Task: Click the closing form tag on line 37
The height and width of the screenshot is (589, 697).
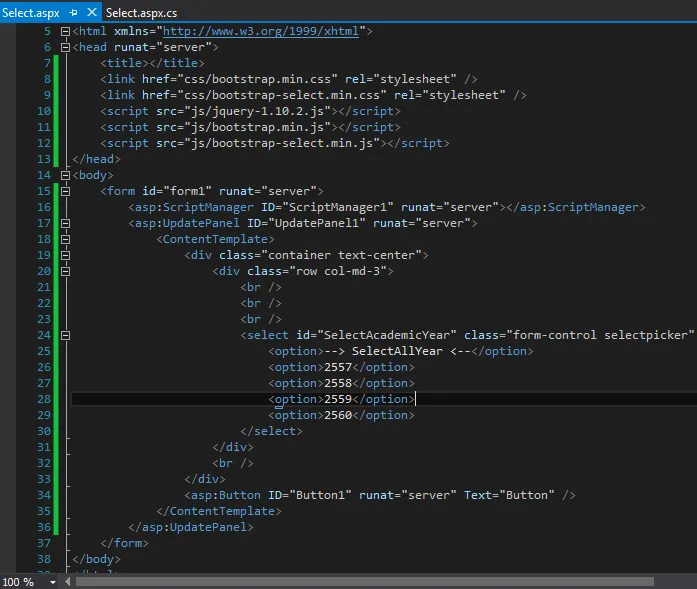Action: (x=124, y=543)
